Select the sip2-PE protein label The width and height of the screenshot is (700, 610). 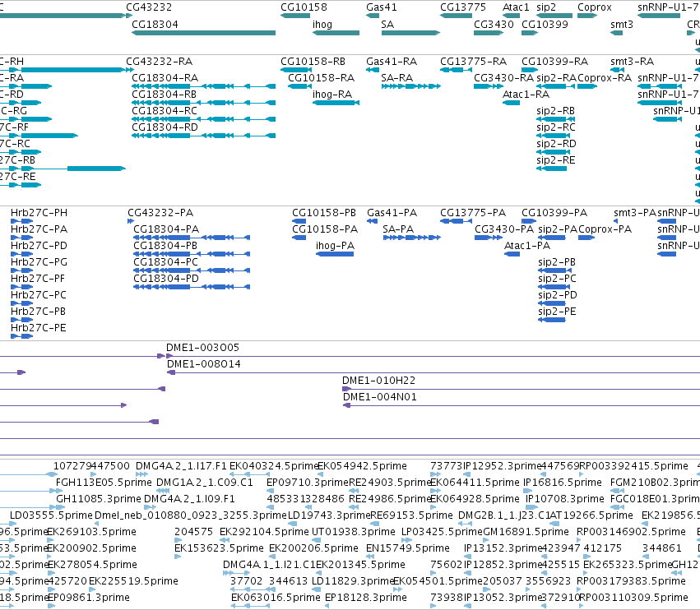[557, 312]
